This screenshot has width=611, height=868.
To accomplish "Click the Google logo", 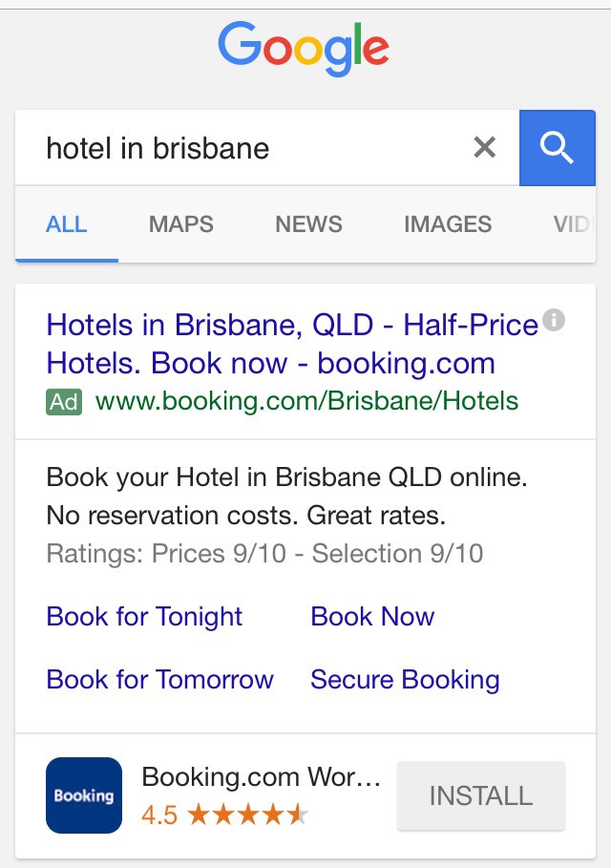I will pyautogui.click(x=304, y=50).
